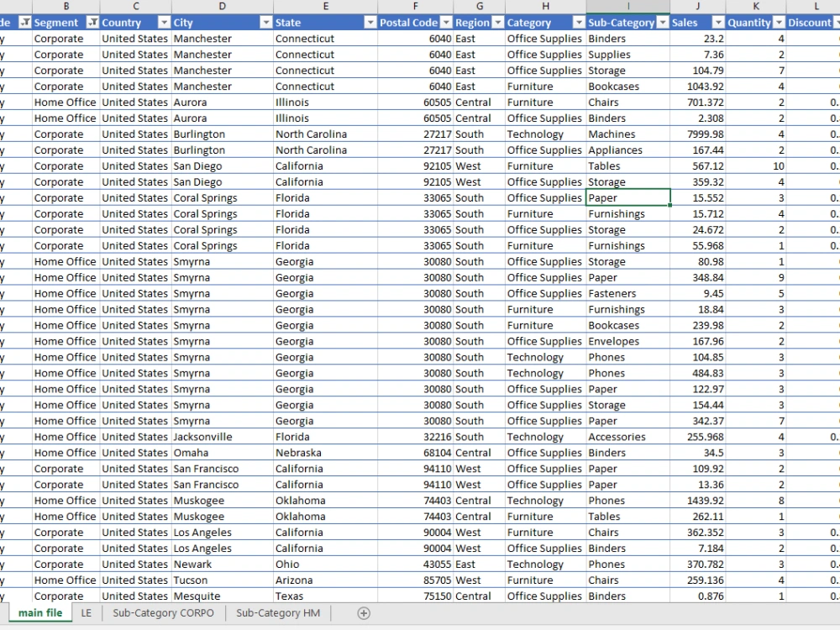Select column H header
Image resolution: width=840 pixels, height=630 pixels.
546,7
